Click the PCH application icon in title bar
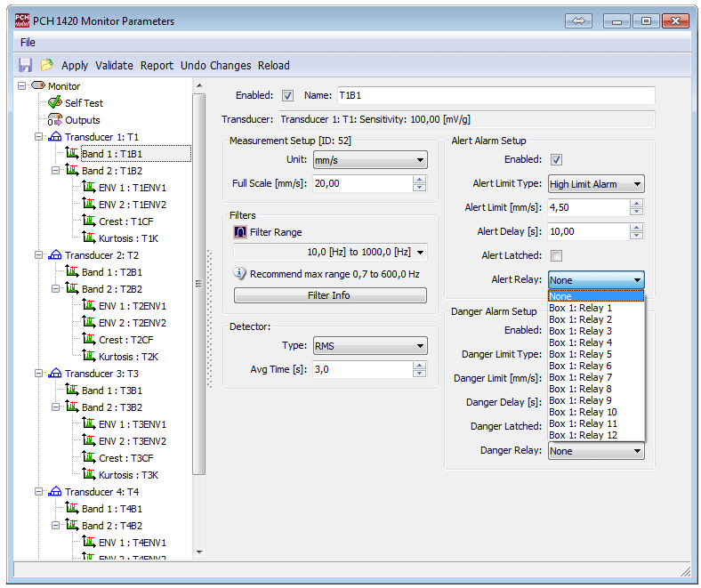The width and height of the screenshot is (701, 588). click(x=22, y=20)
